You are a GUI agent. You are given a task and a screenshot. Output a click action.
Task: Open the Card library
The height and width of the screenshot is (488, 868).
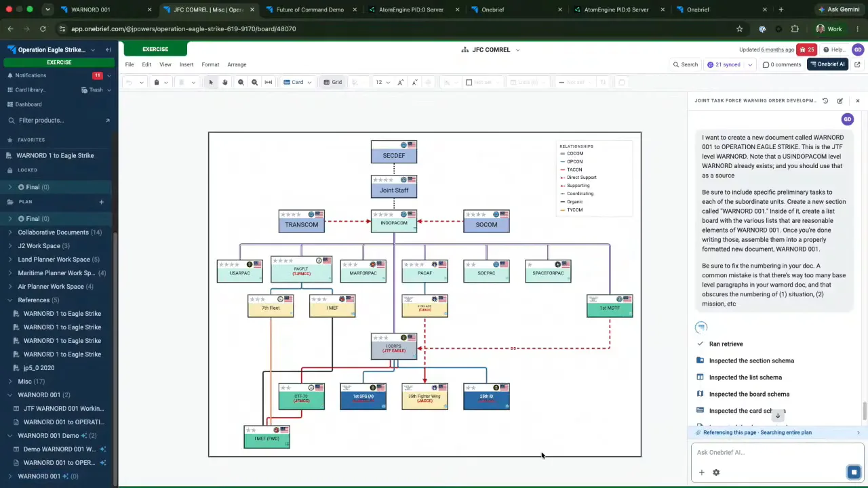tap(31, 89)
